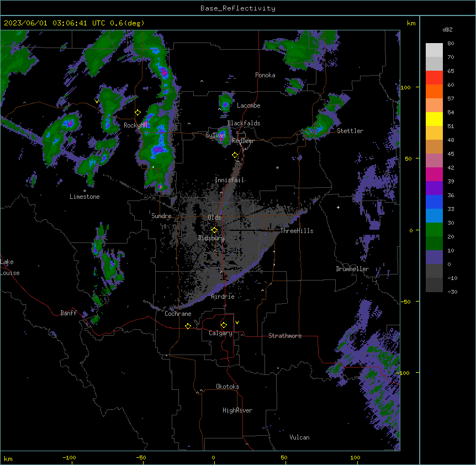This screenshot has width=476, height=465.
Task: Select the blue 33-36 dBZ legend swatch
Action: tap(434, 202)
